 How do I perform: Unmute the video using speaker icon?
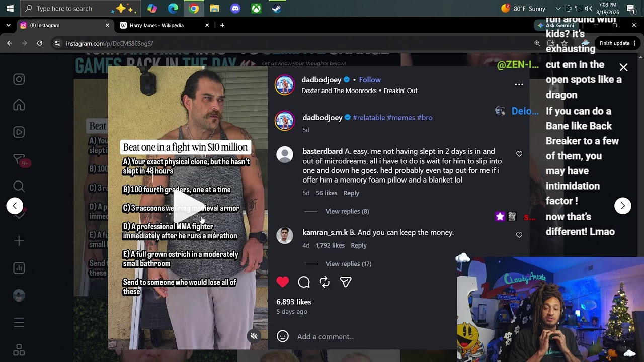(254, 336)
